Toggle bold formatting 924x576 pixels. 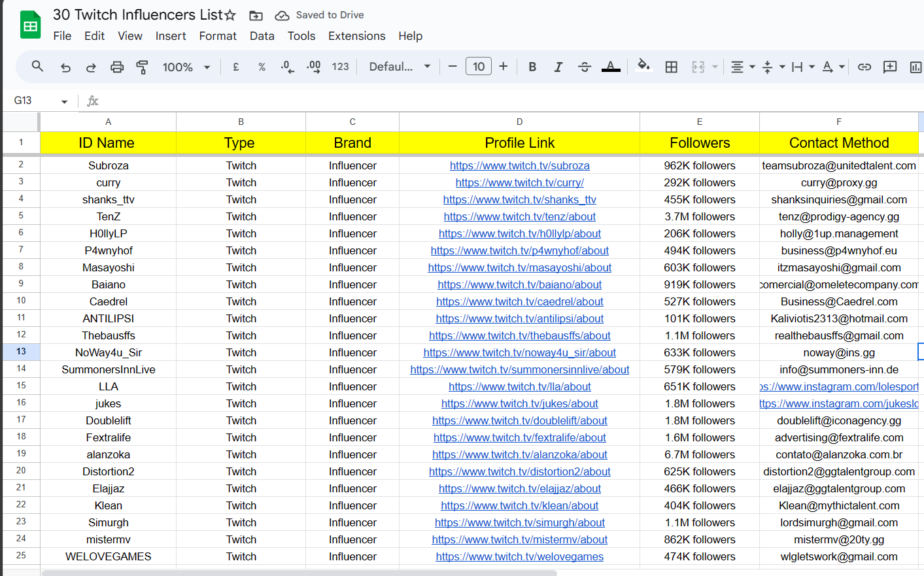pos(532,67)
